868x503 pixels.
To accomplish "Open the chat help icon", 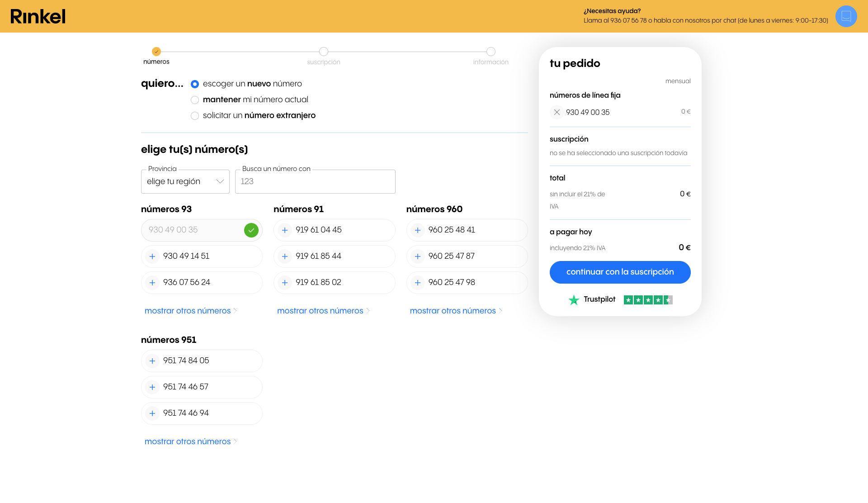I will pos(846,16).
